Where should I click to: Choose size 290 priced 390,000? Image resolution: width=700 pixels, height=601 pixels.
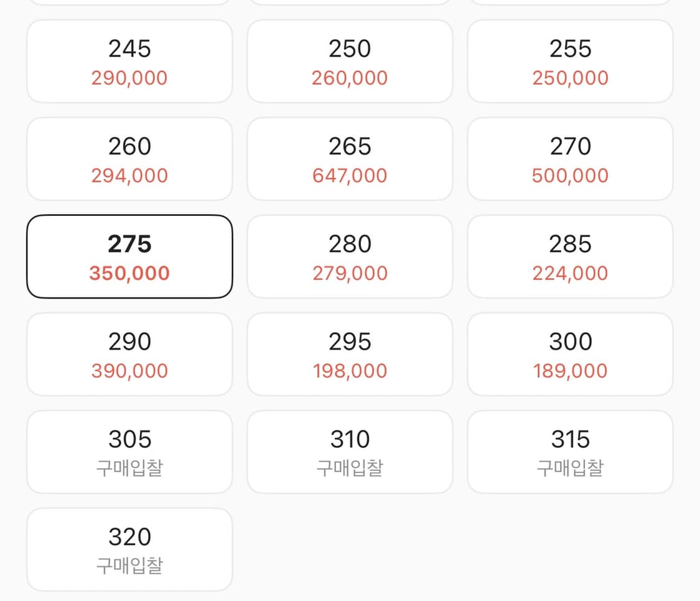click(x=129, y=354)
